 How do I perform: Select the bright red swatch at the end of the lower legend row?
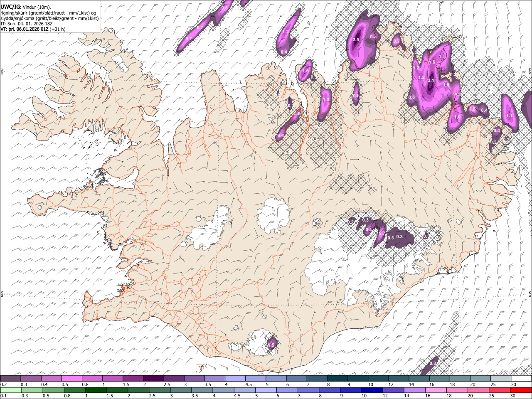point(521,390)
